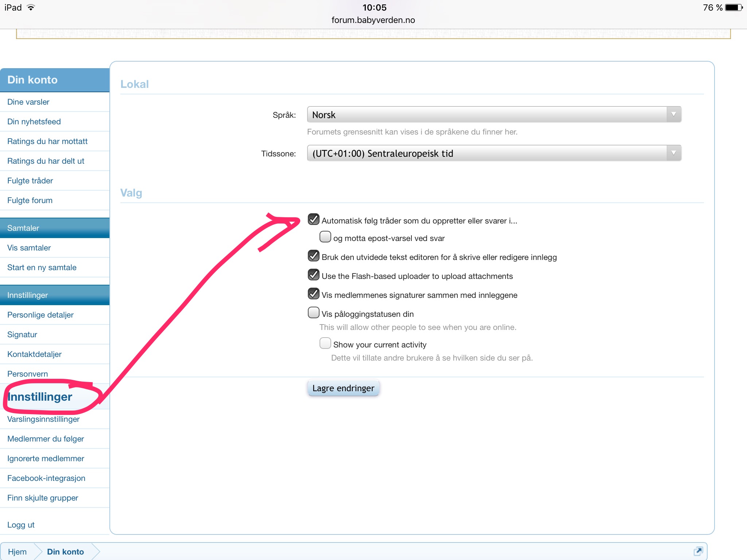
Task: Open the Tidssone dropdown arrow
Action: 673,153
